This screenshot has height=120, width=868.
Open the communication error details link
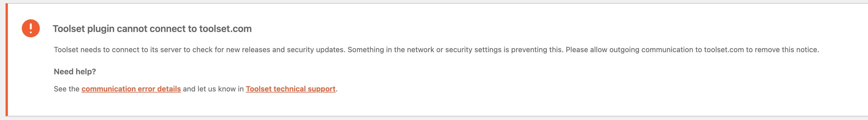click(131, 89)
